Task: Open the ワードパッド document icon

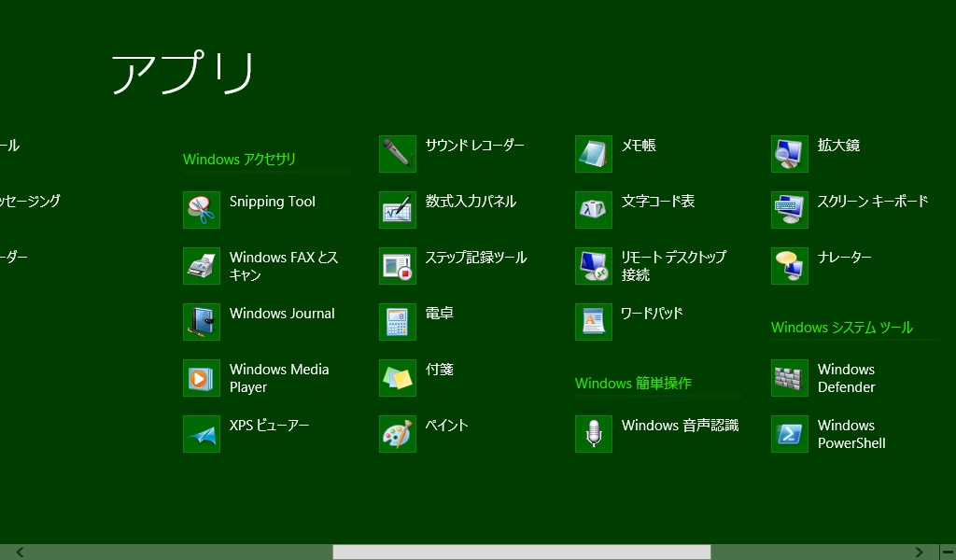Action: [593, 322]
